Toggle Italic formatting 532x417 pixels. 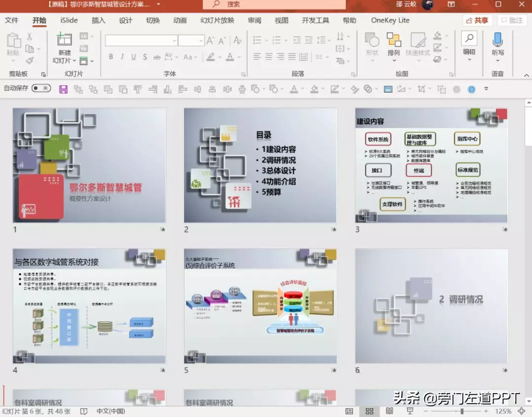click(x=122, y=57)
